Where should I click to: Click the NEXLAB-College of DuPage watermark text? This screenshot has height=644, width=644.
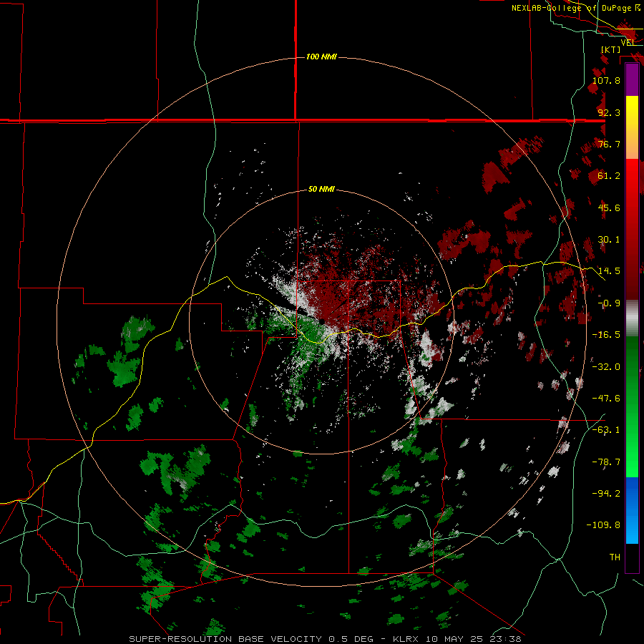point(576,8)
